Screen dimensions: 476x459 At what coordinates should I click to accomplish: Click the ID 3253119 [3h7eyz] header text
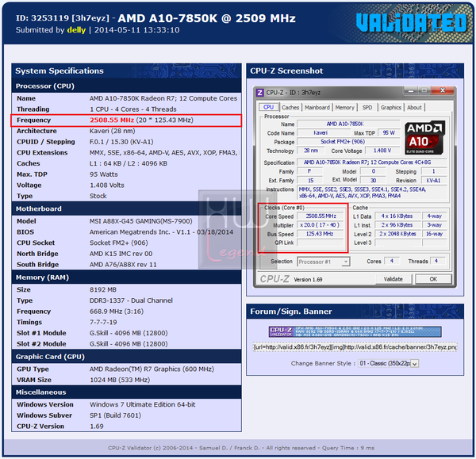(x=62, y=18)
